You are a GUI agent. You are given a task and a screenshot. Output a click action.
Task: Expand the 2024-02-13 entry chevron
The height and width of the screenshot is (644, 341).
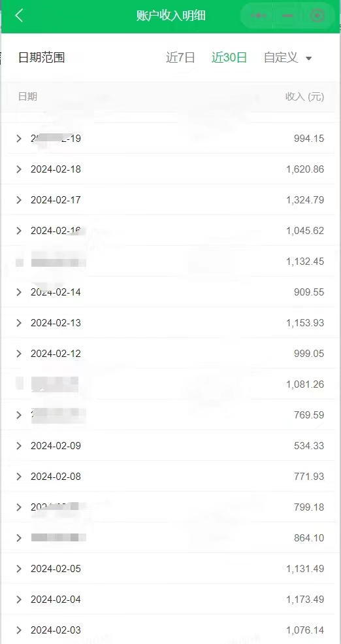click(18, 323)
